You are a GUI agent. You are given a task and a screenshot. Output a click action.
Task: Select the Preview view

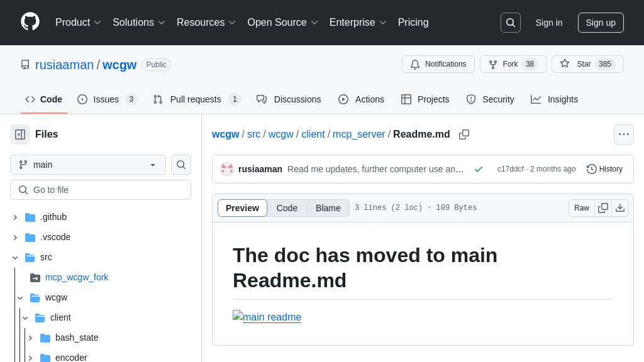pyautogui.click(x=242, y=208)
